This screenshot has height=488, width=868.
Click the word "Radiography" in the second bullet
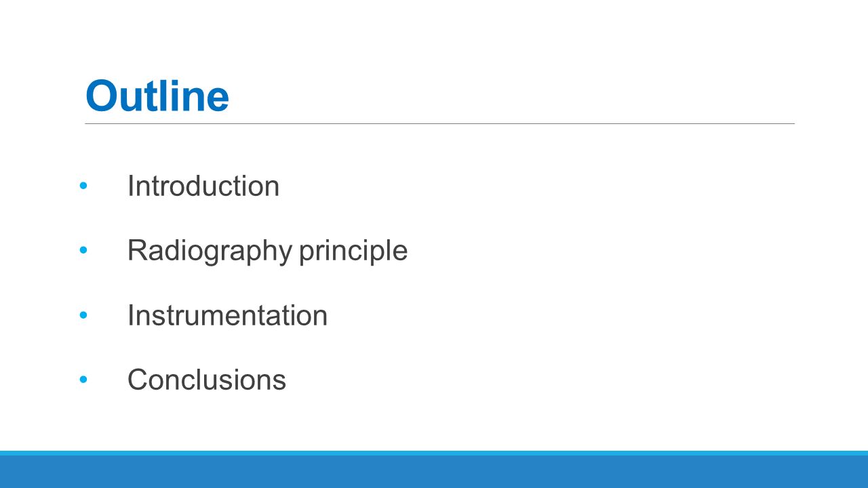tap(210, 251)
